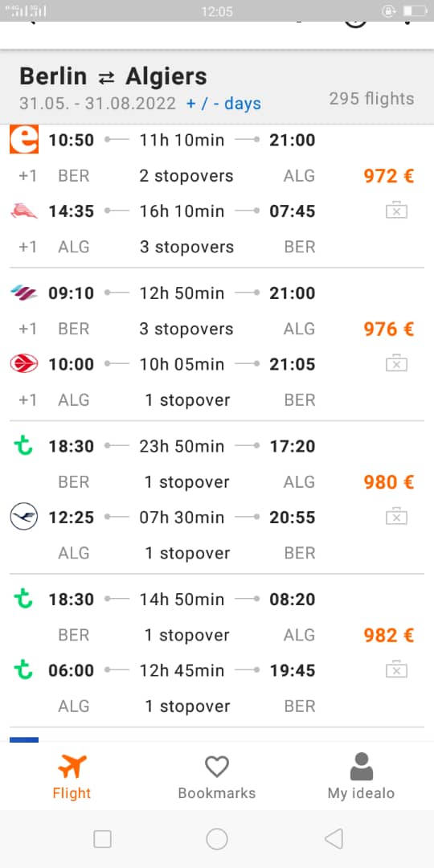Viewport: 434px width, 868px height.
Task: Select the 972 € flight price
Action: pos(389,176)
